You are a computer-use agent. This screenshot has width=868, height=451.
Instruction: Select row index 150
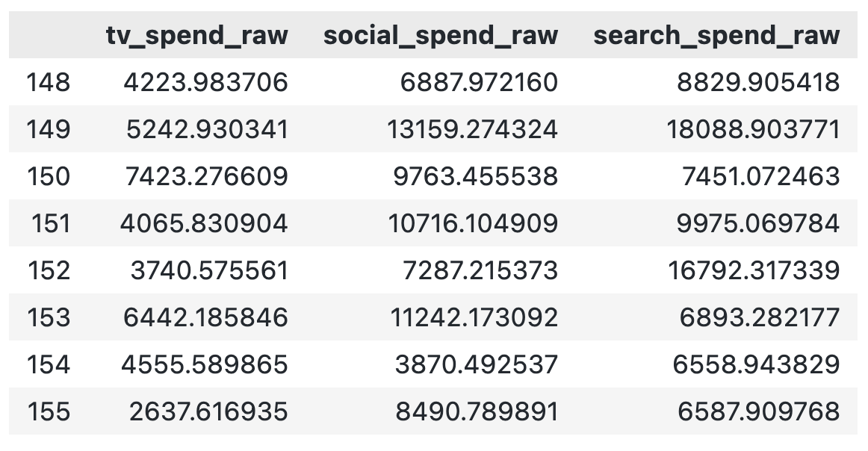tap(48, 176)
